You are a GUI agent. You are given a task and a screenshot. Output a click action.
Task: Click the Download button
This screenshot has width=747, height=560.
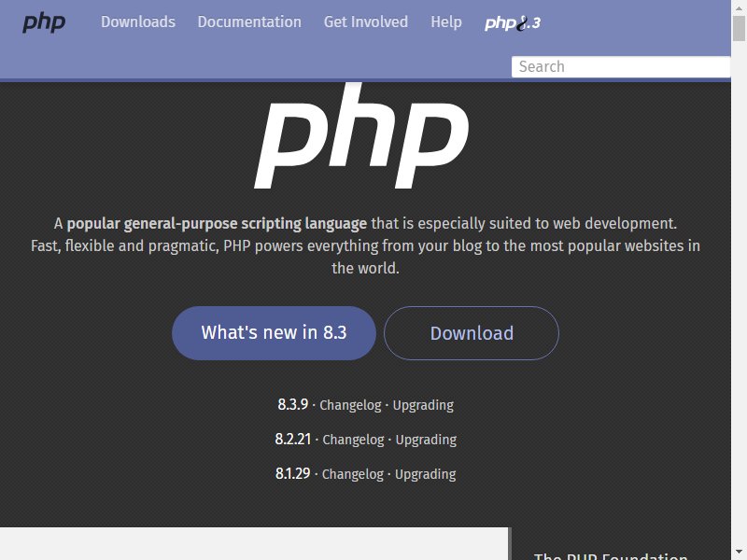tap(472, 333)
